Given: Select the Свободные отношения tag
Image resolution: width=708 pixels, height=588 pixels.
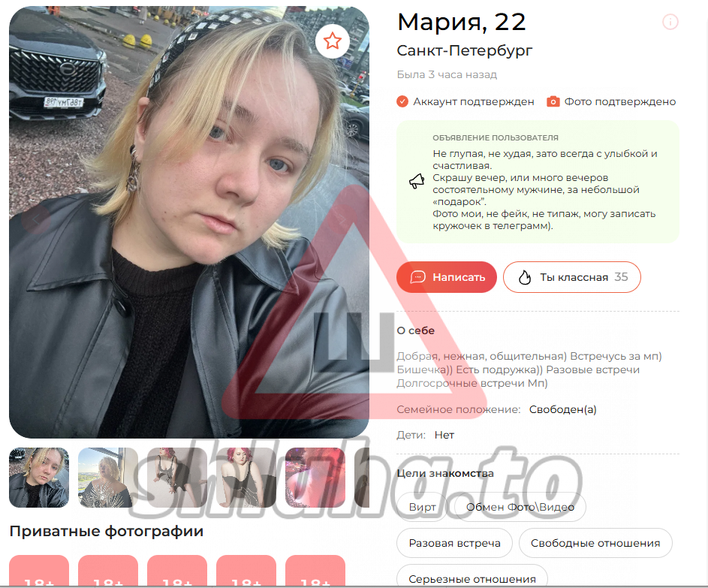Looking at the screenshot, I should [x=595, y=543].
